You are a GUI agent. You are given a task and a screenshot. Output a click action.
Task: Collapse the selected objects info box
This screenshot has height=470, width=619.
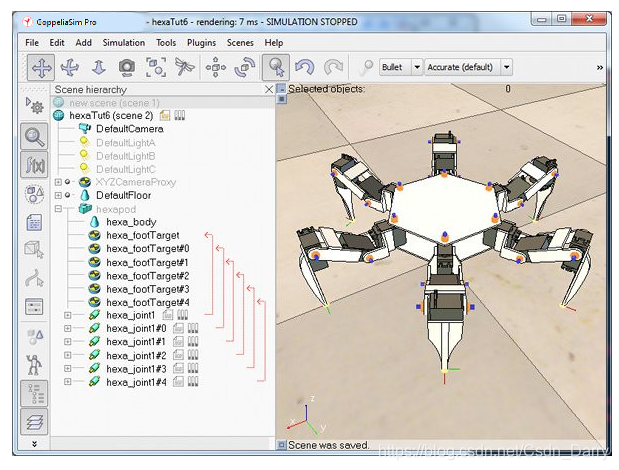pyautogui.click(x=281, y=89)
